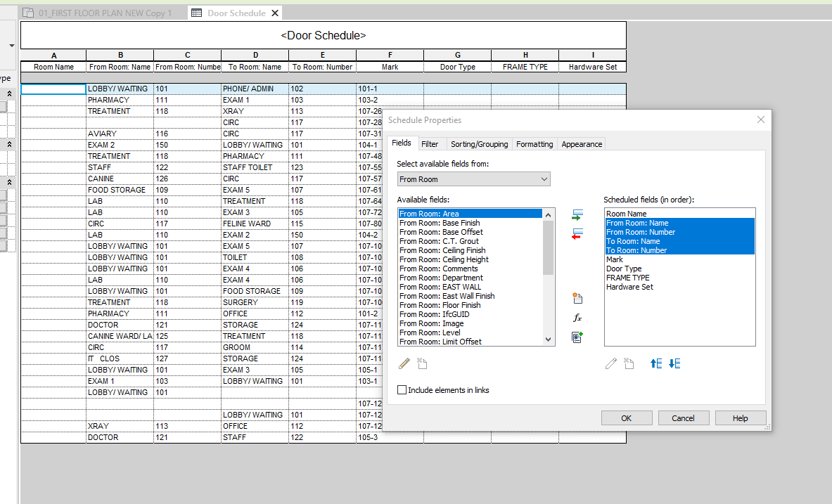This screenshot has height=504, width=832.
Task: Open the Select available fields from dropdown
Action: click(x=473, y=179)
